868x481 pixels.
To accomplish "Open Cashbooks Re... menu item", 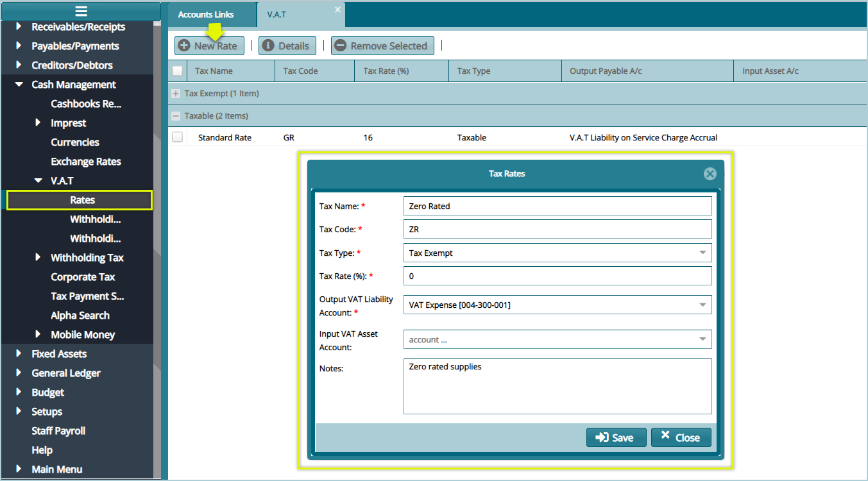I will pyautogui.click(x=86, y=104).
